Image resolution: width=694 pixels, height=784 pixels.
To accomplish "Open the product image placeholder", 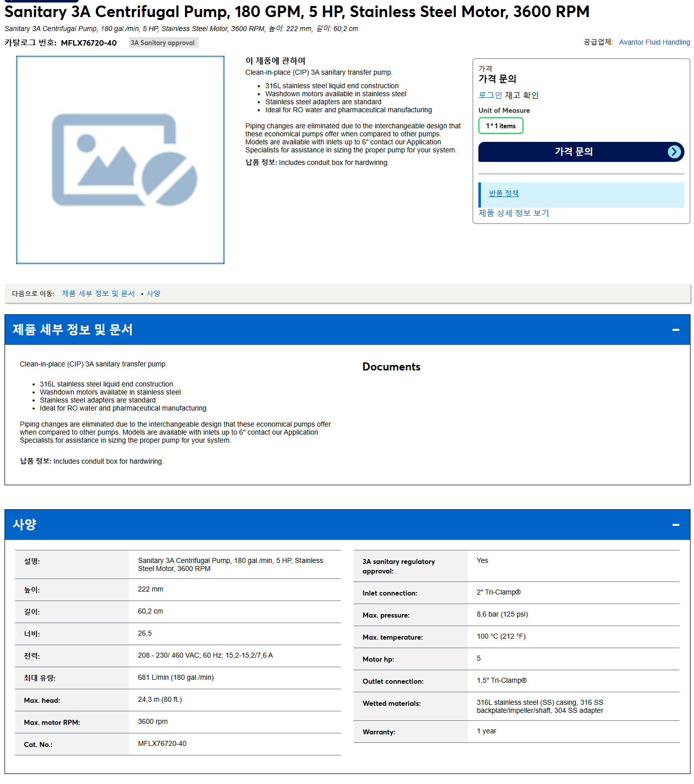I will pos(120,160).
